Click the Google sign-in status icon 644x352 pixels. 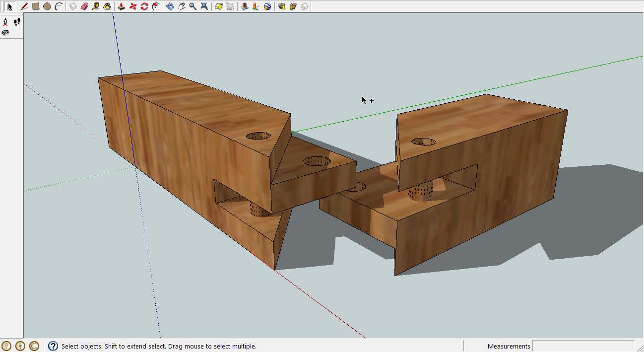point(34,346)
